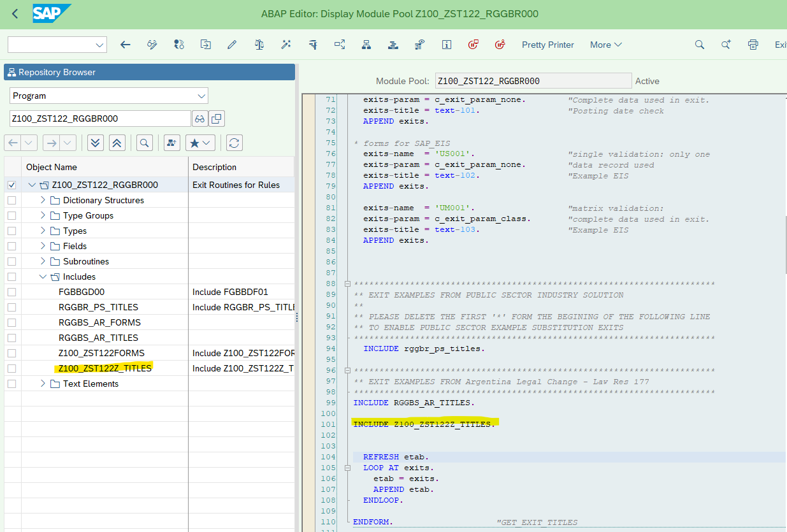Select the pencil edit icon in the toolbar

(231, 45)
